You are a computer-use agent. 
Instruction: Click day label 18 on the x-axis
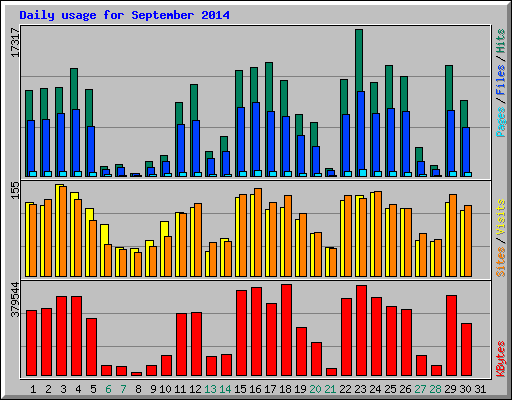pos(285,389)
